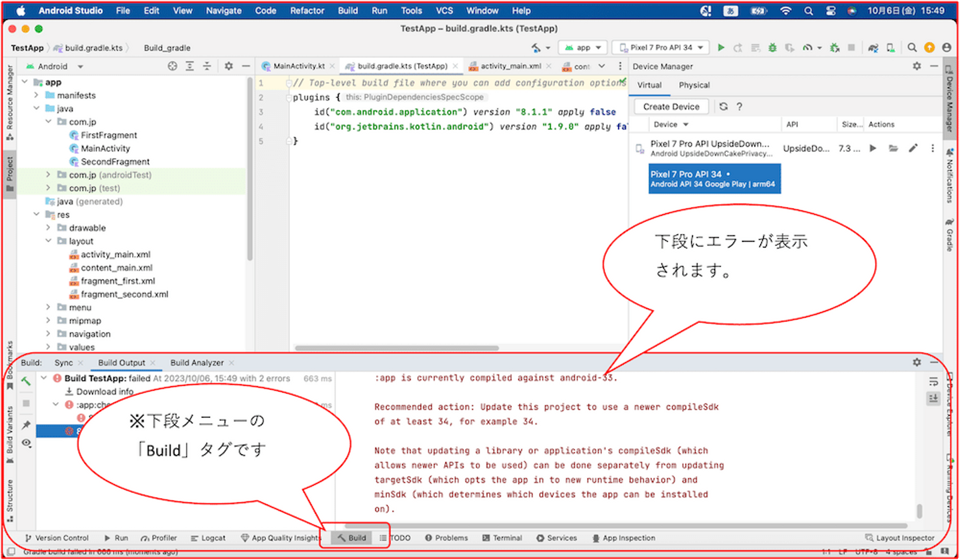Launch the Pixel 7 Pro UpsideDownCake emulator

pyautogui.click(x=873, y=148)
